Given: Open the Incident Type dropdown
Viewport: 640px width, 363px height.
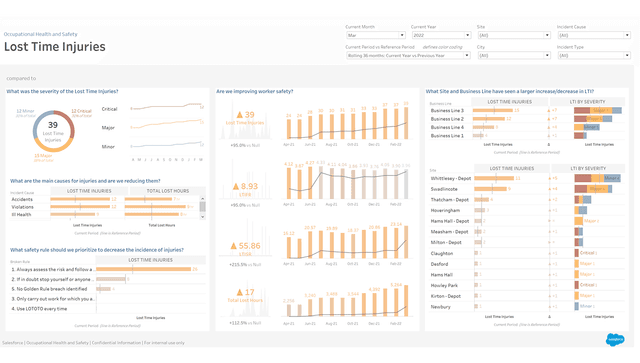Looking at the screenshot, I should coord(594,55).
